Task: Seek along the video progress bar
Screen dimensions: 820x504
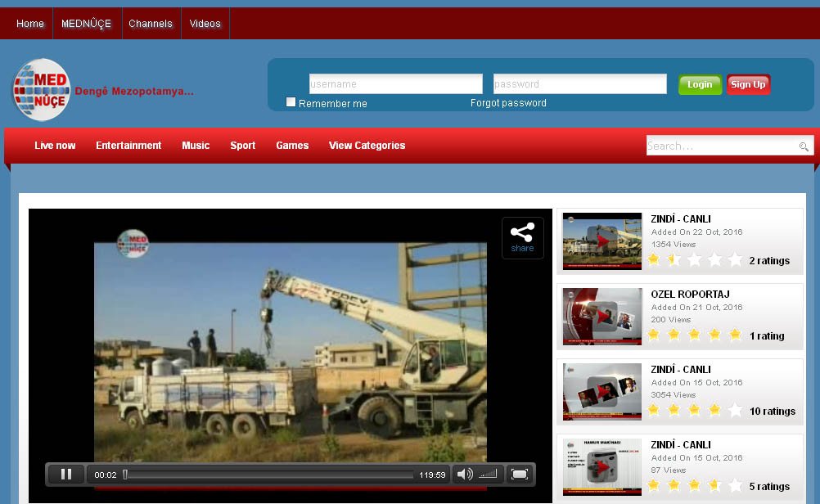Action: click(268, 475)
